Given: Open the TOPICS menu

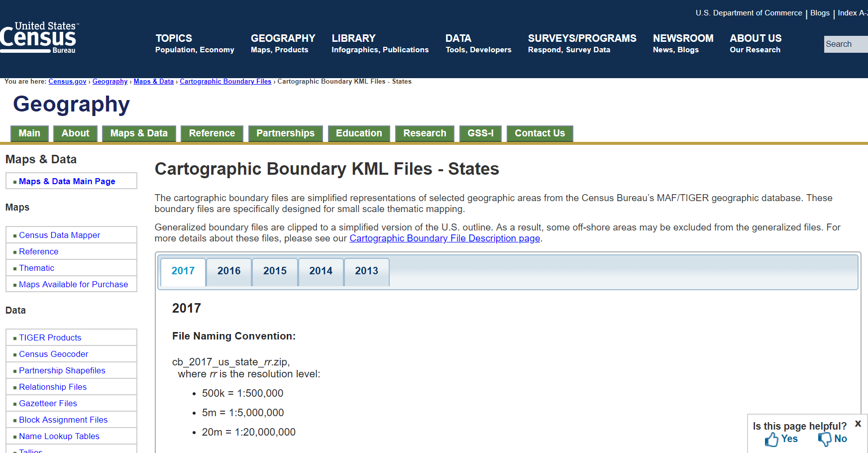Looking at the screenshot, I should point(195,43).
